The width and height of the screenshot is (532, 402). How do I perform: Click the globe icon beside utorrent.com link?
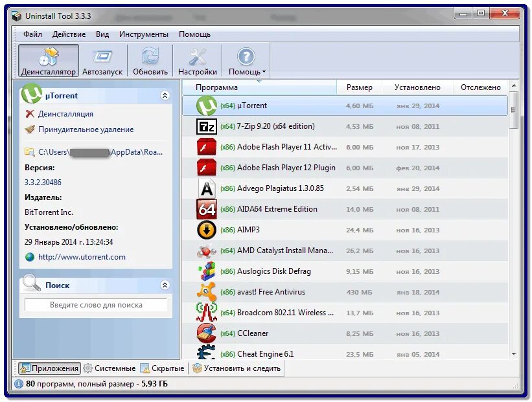pos(30,257)
